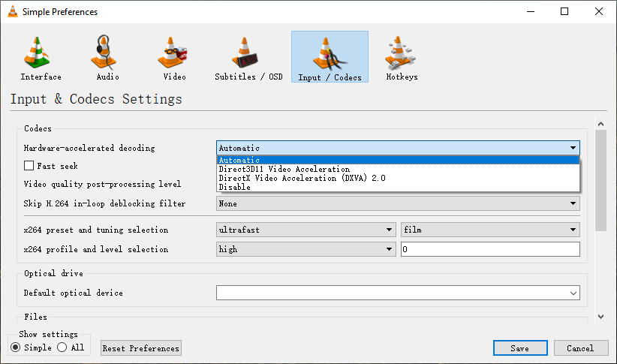Screen dimensions: 617x364
Task: Select the All show settings radio
Action: (x=62, y=347)
